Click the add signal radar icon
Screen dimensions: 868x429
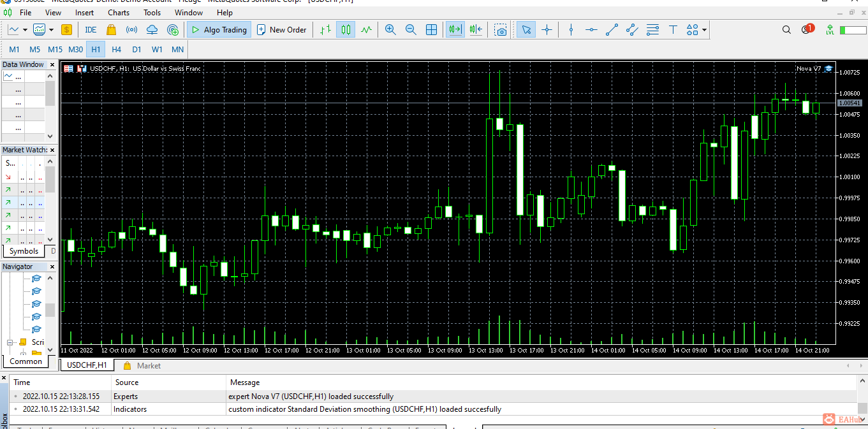172,29
